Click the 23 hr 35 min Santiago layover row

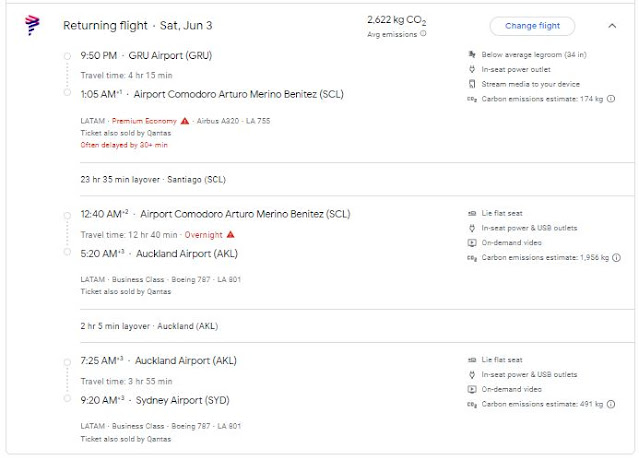click(x=151, y=179)
